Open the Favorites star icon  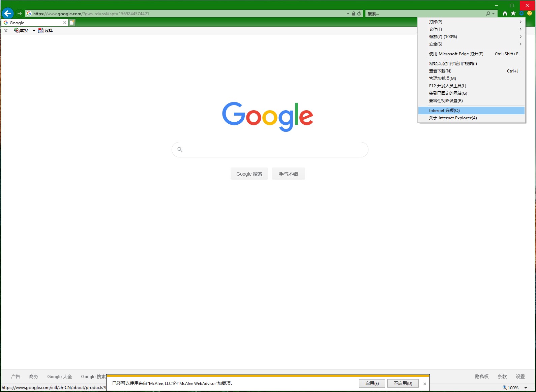point(513,13)
